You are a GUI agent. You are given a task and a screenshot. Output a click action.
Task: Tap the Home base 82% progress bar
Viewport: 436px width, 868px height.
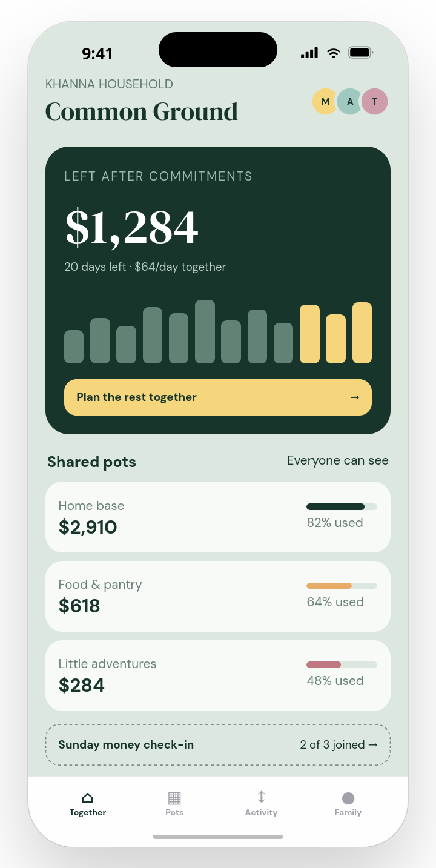342,506
